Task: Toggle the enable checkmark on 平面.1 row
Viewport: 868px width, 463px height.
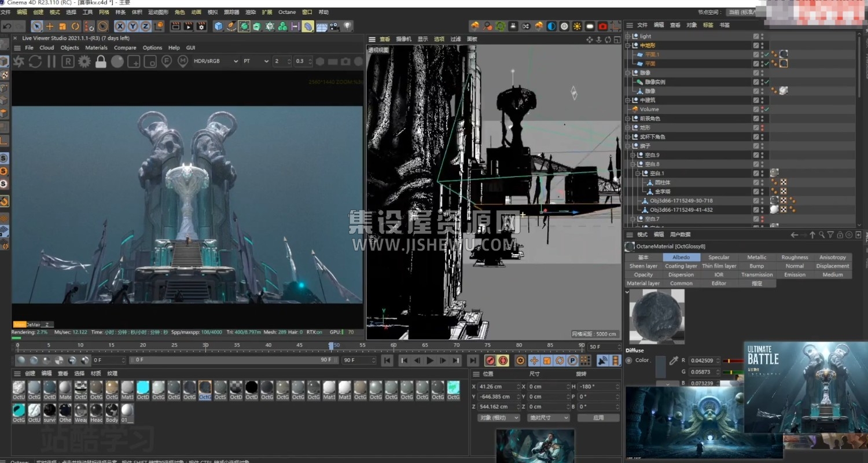Action: [766, 54]
